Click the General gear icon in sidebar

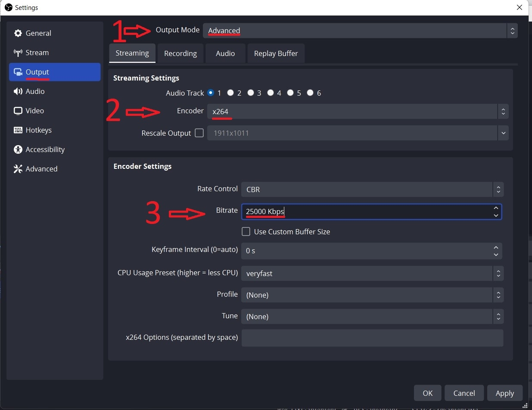pos(18,34)
